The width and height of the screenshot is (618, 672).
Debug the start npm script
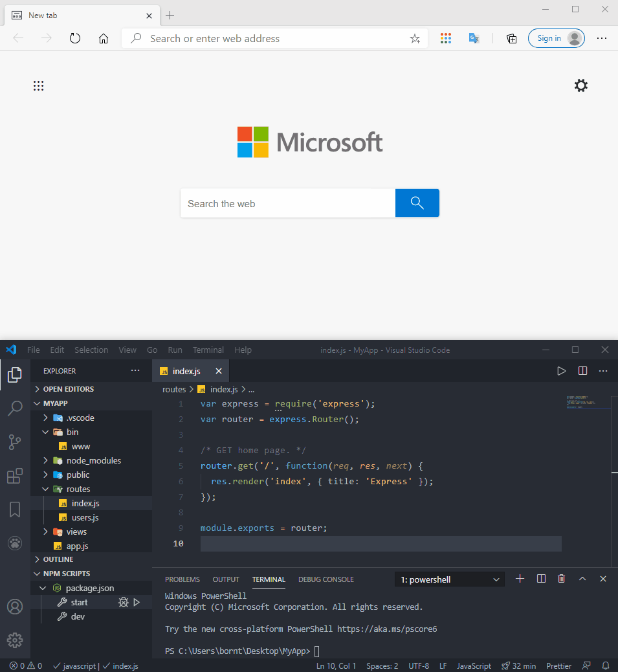click(x=123, y=602)
